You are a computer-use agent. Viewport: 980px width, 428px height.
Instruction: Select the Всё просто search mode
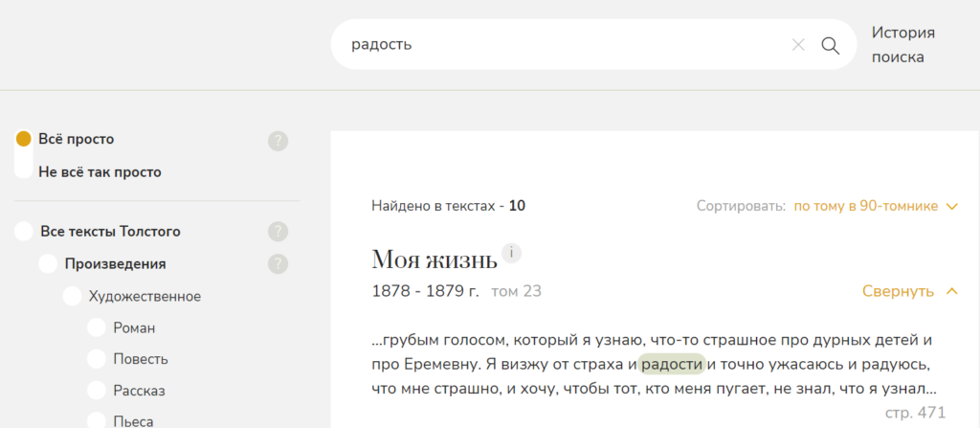click(x=25, y=139)
